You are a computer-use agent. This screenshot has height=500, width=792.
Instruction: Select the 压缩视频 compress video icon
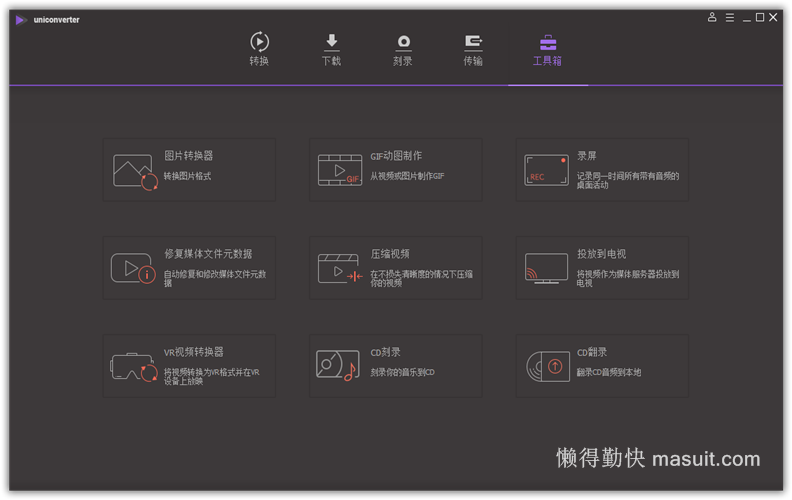(x=340, y=268)
